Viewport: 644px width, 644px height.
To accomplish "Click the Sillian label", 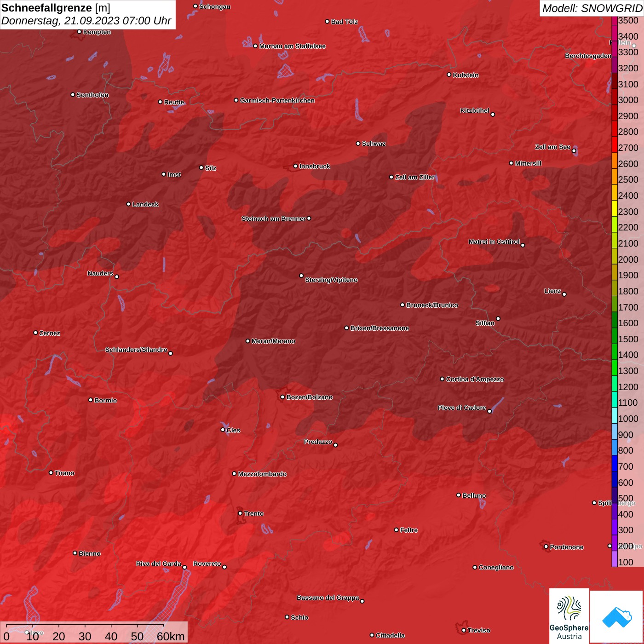I will [x=485, y=323].
